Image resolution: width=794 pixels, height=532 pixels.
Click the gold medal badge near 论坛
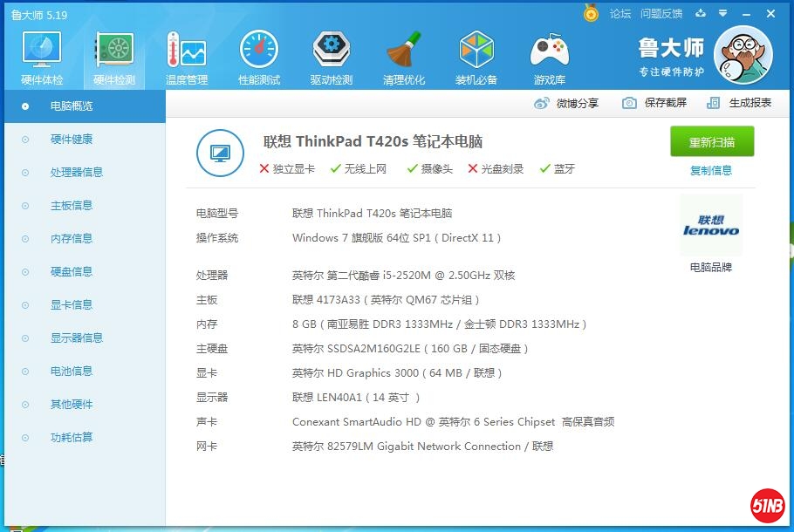[x=589, y=14]
